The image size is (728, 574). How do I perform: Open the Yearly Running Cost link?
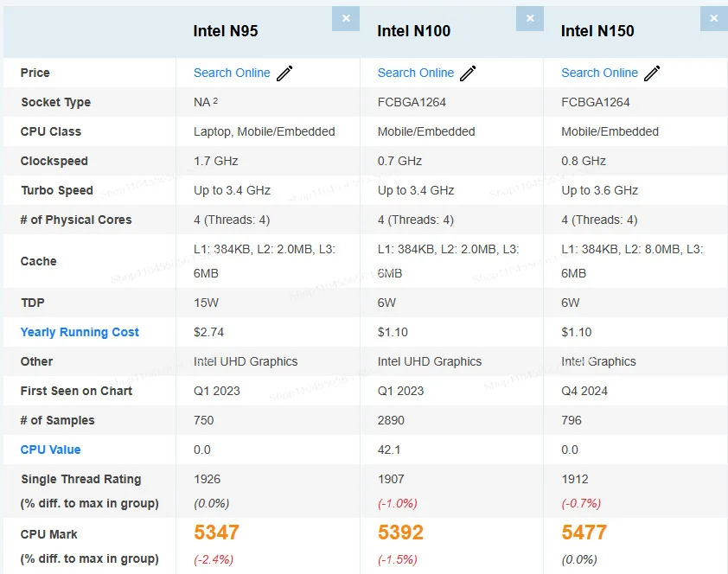pyautogui.click(x=80, y=332)
